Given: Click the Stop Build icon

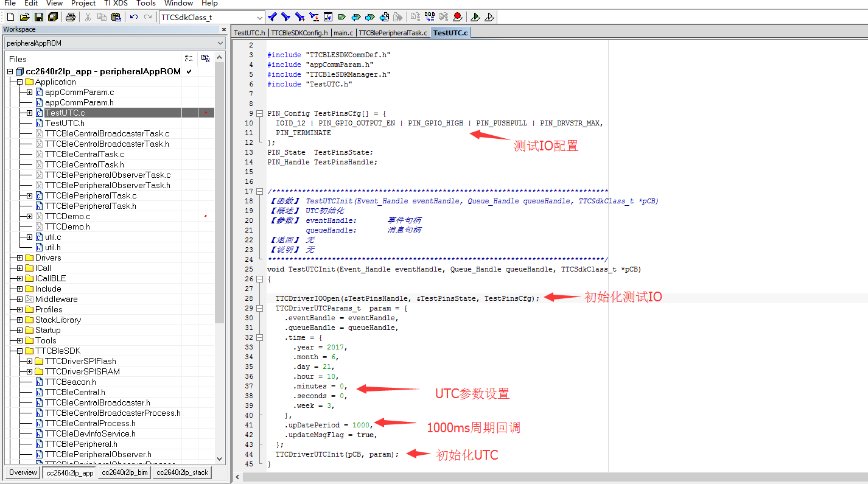Looking at the screenshot, I should pyautogui.click(x=444, y=17).
